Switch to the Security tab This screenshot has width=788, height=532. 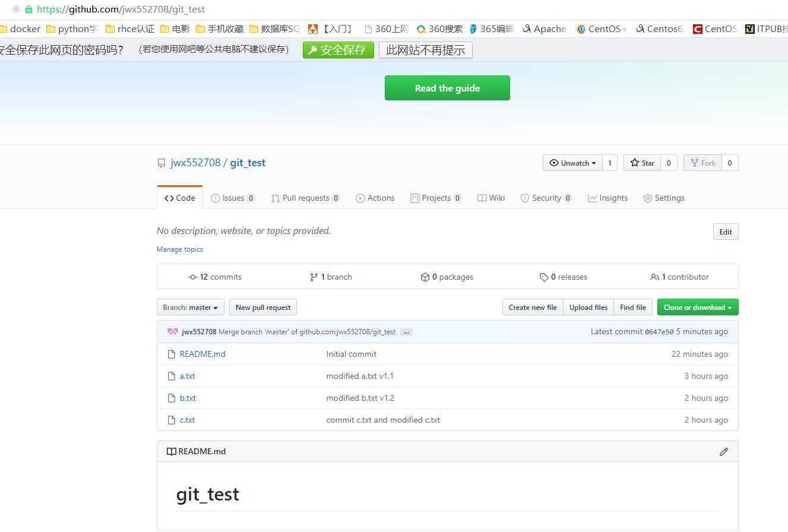[546, 198]
